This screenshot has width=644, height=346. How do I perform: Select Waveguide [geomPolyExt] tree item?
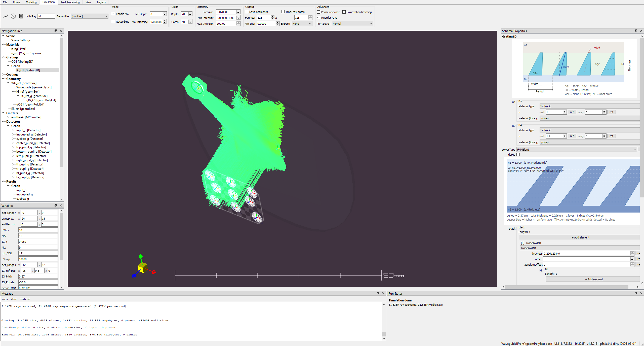[x=34, y=87]
